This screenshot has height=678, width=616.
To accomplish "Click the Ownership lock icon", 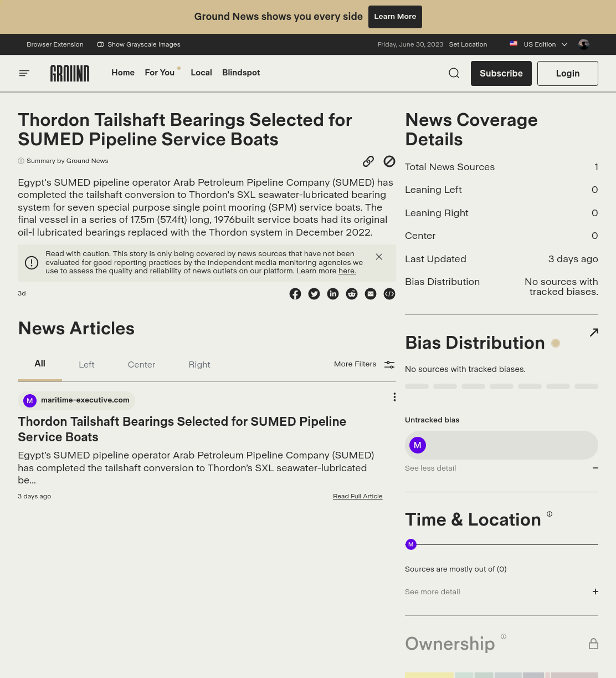I will pos(593,644).
